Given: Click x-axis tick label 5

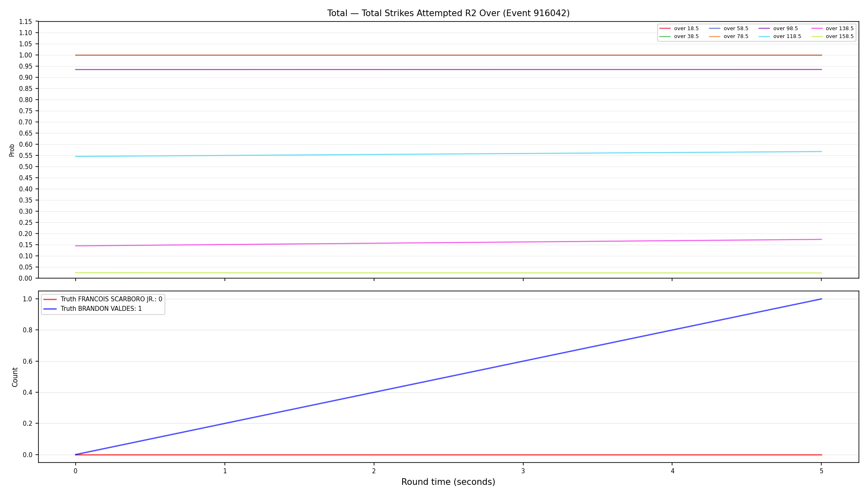Looking at the screenshot, I should point(821,471).
